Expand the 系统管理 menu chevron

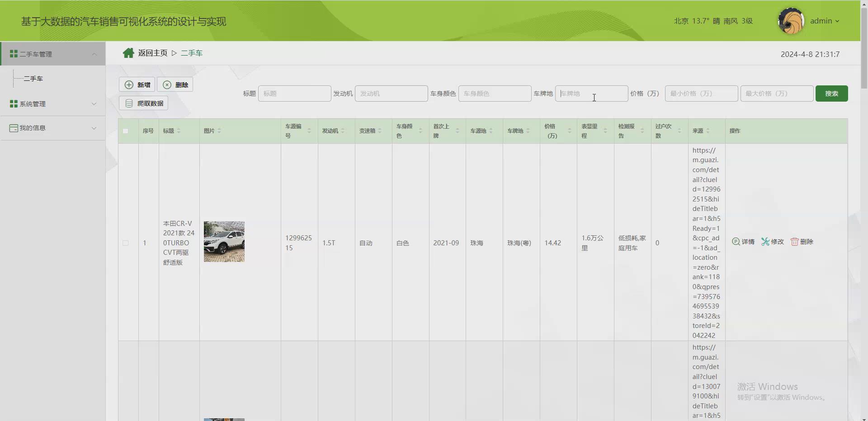click(x=94, y=104)
